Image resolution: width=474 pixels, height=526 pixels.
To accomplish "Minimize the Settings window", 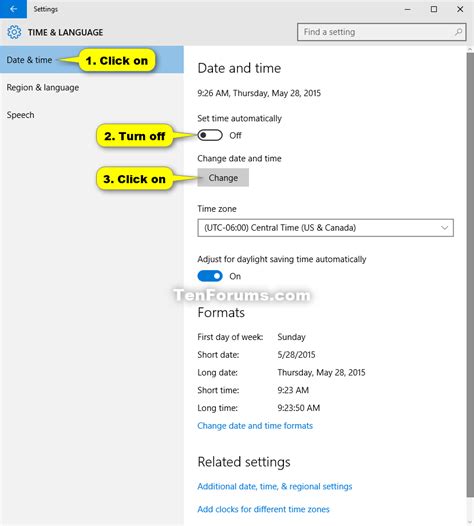I will 408,9.
